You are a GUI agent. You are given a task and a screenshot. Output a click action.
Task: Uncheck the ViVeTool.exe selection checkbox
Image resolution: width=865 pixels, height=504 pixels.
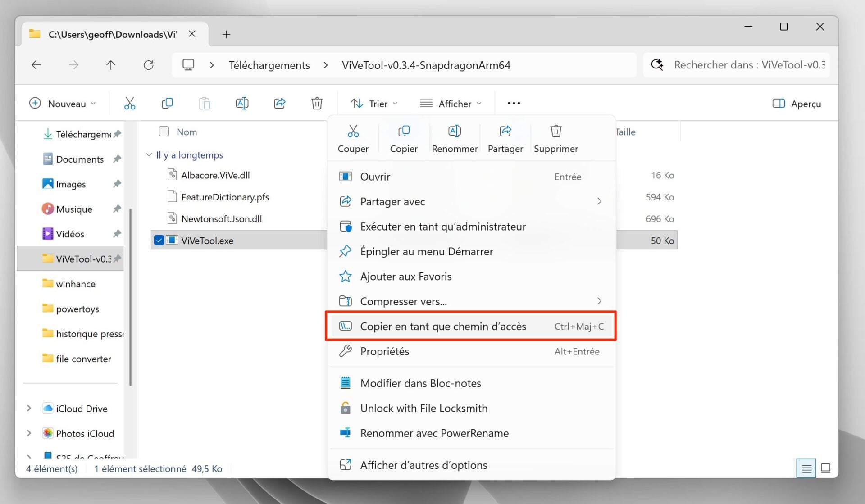pyautogui.click(x=159, y=240)
